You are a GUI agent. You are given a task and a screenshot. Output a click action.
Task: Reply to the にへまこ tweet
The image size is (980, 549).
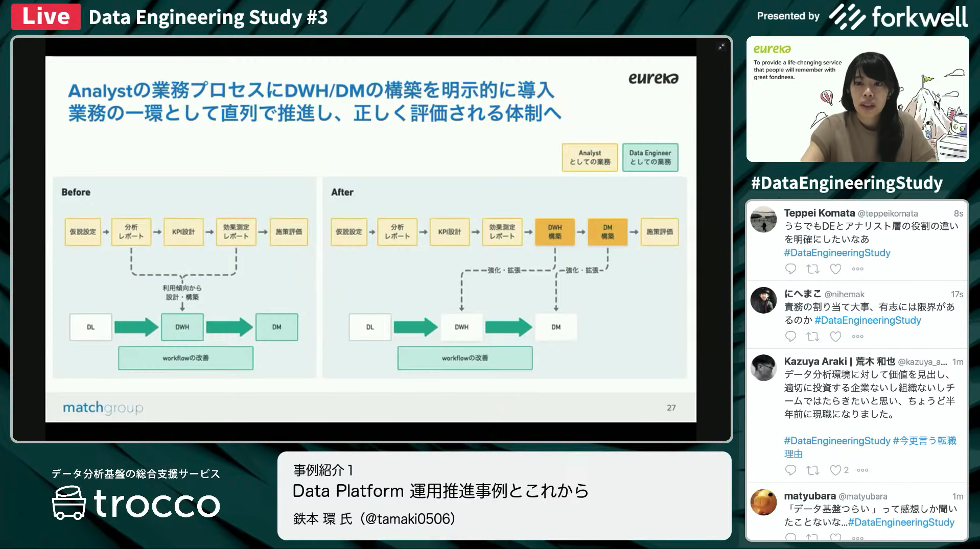[x=790, y=336]
